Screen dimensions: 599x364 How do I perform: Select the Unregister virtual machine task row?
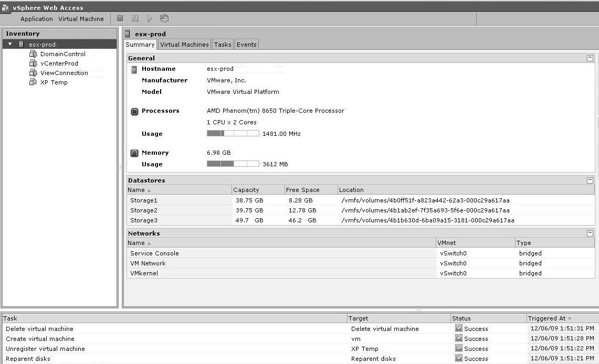[x=300, y=348]
